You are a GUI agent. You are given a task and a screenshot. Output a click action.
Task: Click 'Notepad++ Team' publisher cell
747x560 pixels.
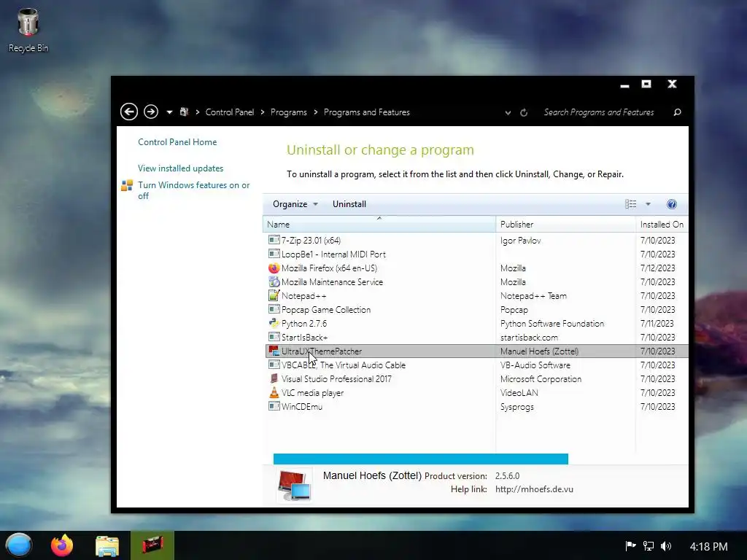click(x=533, y=296)
